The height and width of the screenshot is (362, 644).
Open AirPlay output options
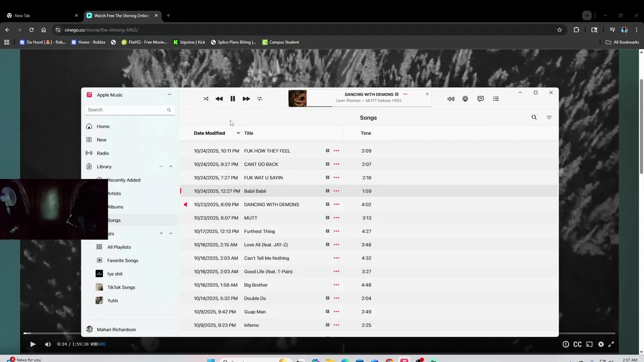[x=465, y=99]
